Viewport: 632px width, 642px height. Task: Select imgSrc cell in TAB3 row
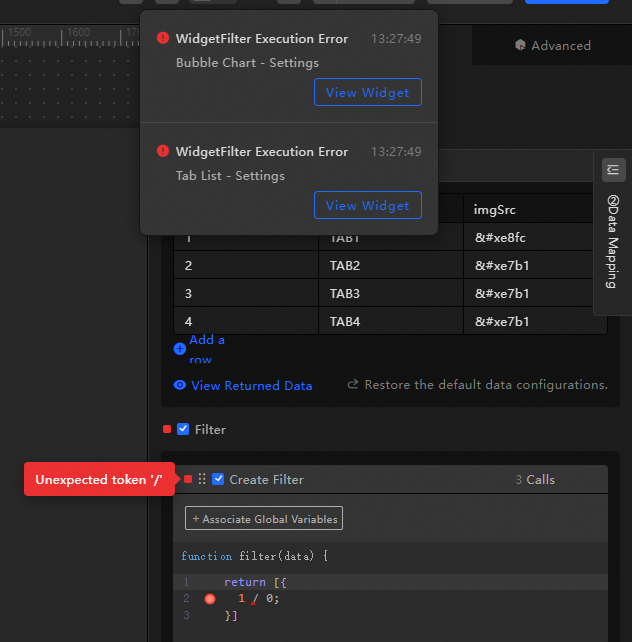click(x=528, y=293)
